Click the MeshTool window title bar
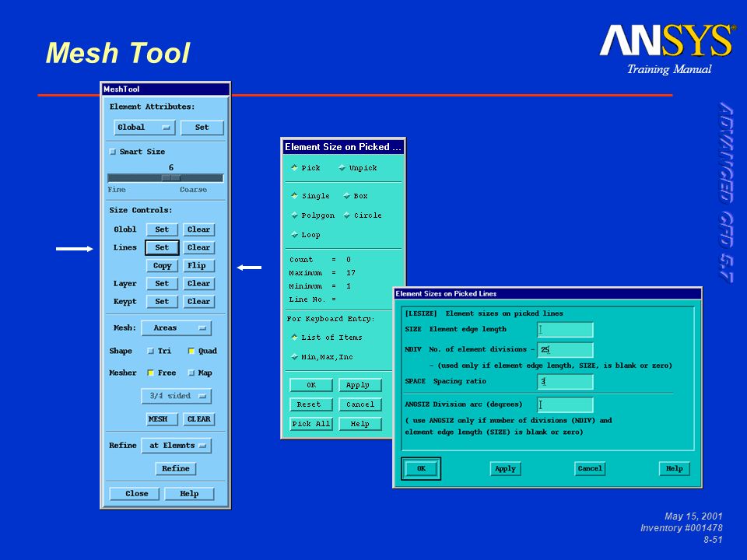 pyautogui.click(x=165, y=89)
